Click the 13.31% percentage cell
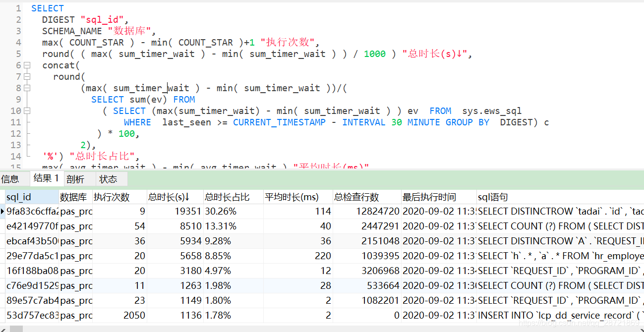Viewport: 644px width, 332px height. [234, 226]
